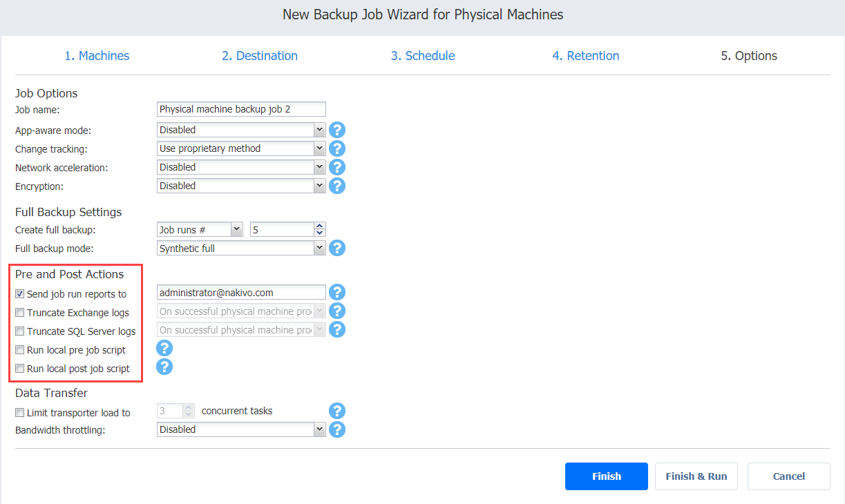
Task: Click the full backup job runs value field
Action: tap(282, 229)
